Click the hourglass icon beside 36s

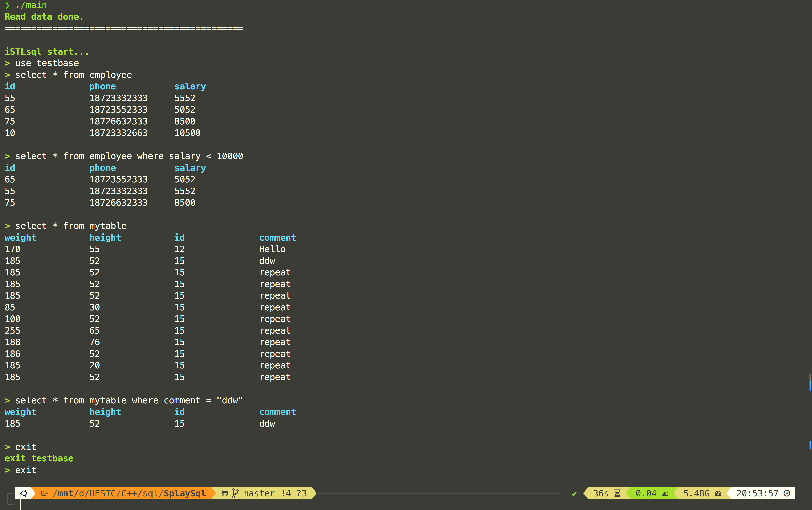point(617,494)
